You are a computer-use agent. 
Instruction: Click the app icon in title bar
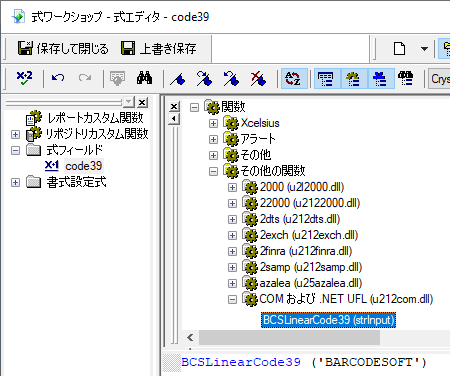tap(18, 16)
